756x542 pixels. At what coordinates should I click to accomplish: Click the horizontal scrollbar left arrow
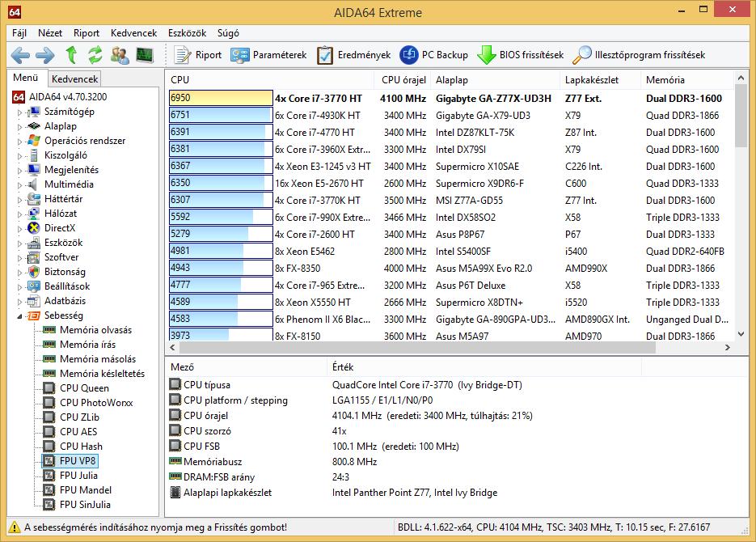tap(173, 347)
